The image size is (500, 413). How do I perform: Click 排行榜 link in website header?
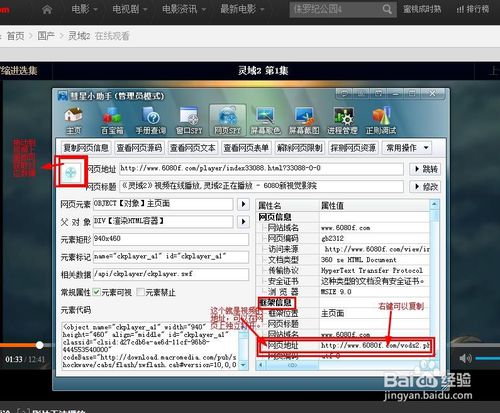(x=473, y=9)
